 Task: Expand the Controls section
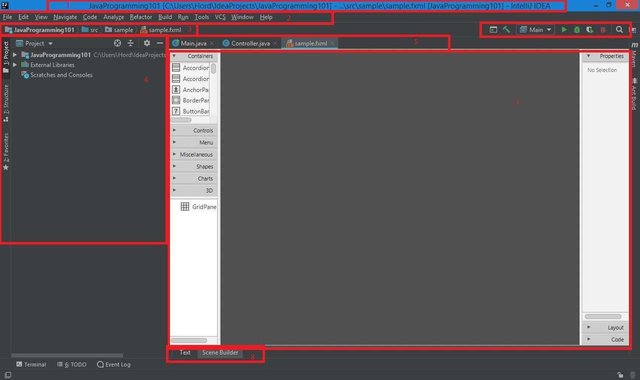tap(194, 130)
